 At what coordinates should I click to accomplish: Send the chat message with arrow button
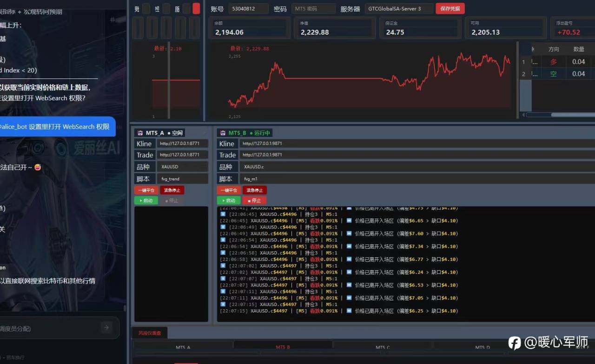(106, 328)
